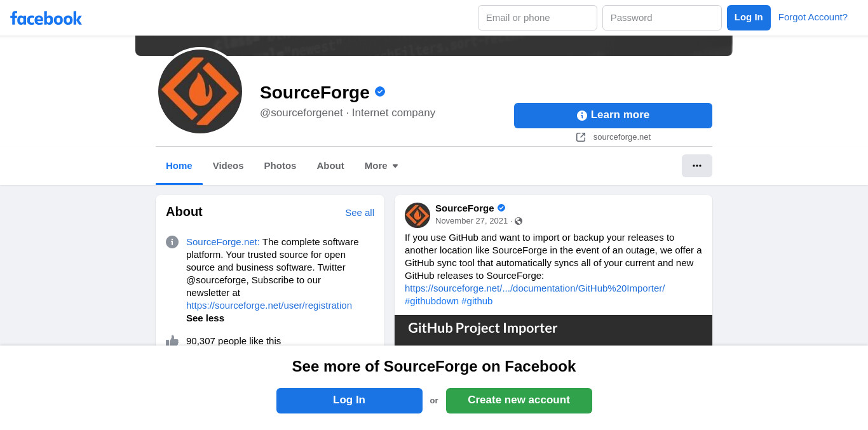The image size is (868, 430).
Task: Go to the About tab
Action: coord(330,166)
